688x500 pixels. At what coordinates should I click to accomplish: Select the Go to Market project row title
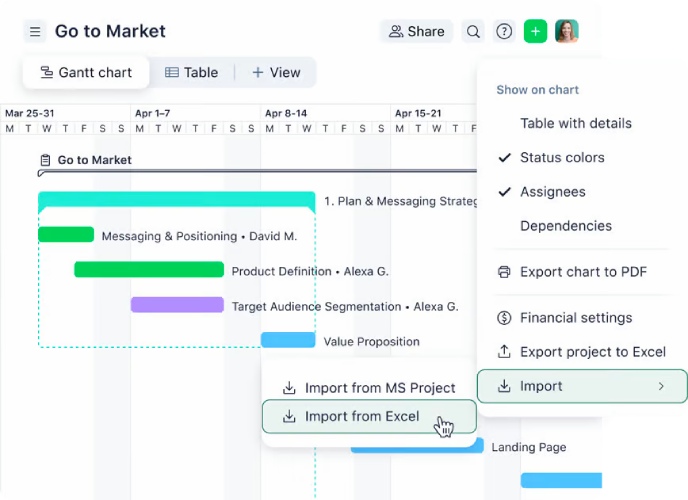tap(94, 160)
